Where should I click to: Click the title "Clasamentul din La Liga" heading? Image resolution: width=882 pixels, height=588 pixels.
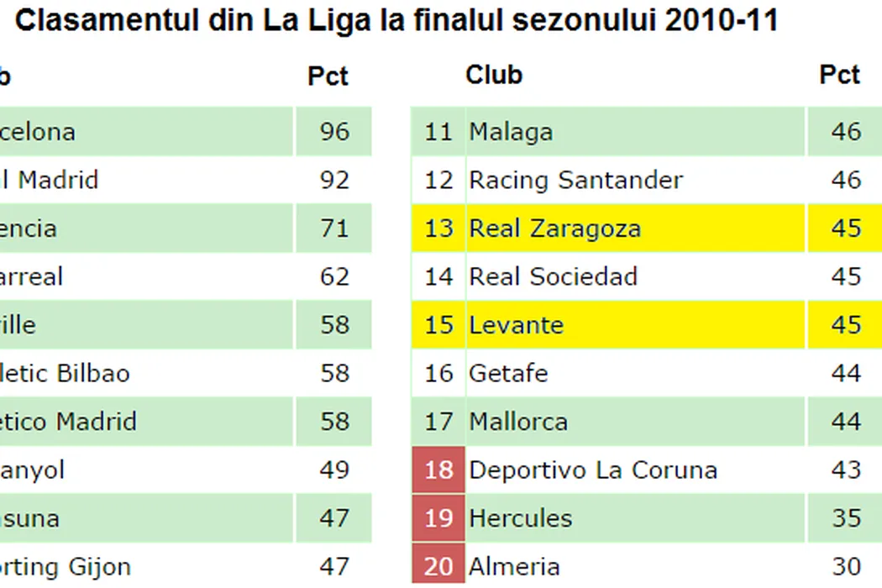click(x=396, y=21)
